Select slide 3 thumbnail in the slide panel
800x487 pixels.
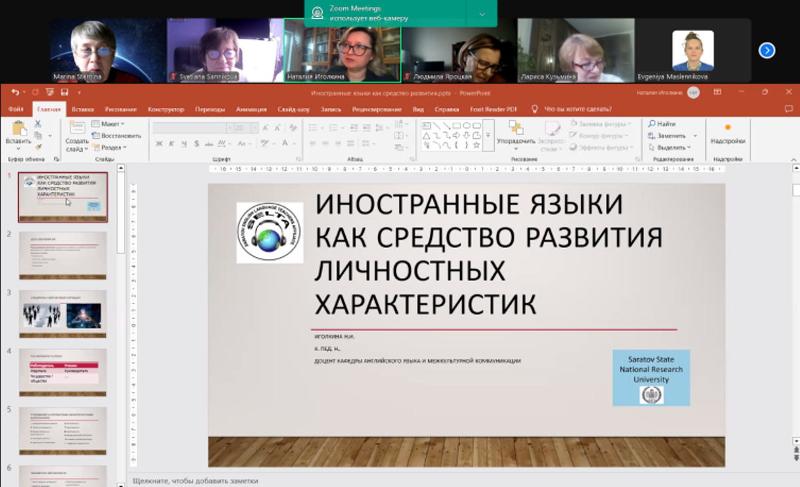[x=62, y=314]
